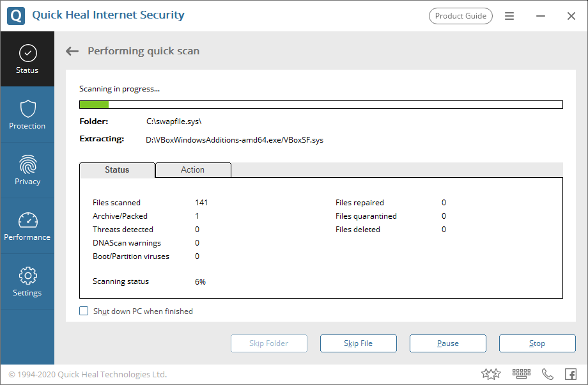Viewport: 588px width, 385px height.
Task: Switch to the Action tab
Action: pos(192,170)
